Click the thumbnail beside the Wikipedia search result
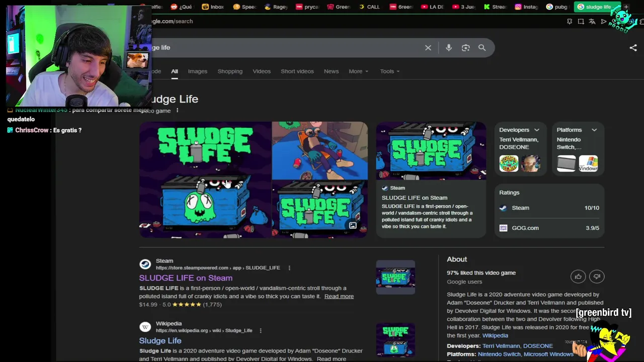Image resolution: width=644 pixels, height=362 pixels. pos(395,340)
